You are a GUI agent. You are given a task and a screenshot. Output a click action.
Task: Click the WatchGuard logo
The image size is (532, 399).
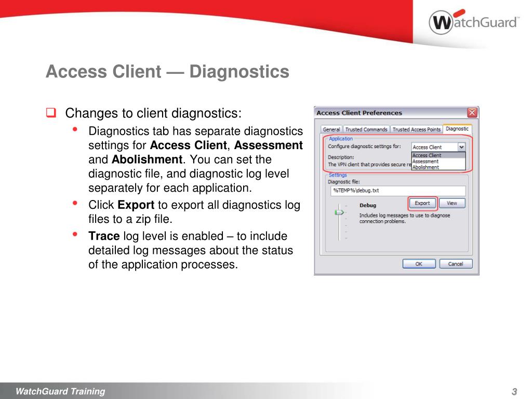pos(474,22)
